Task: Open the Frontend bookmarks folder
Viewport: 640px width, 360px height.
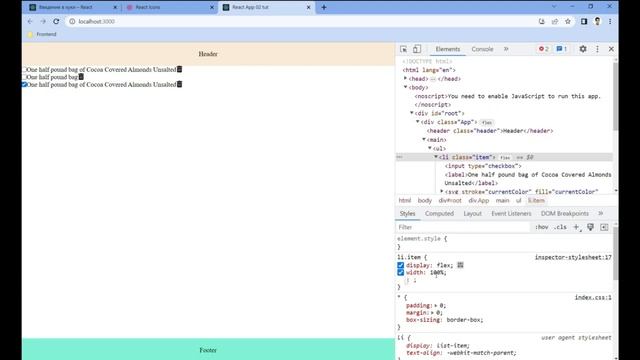Action: point(42,34)
